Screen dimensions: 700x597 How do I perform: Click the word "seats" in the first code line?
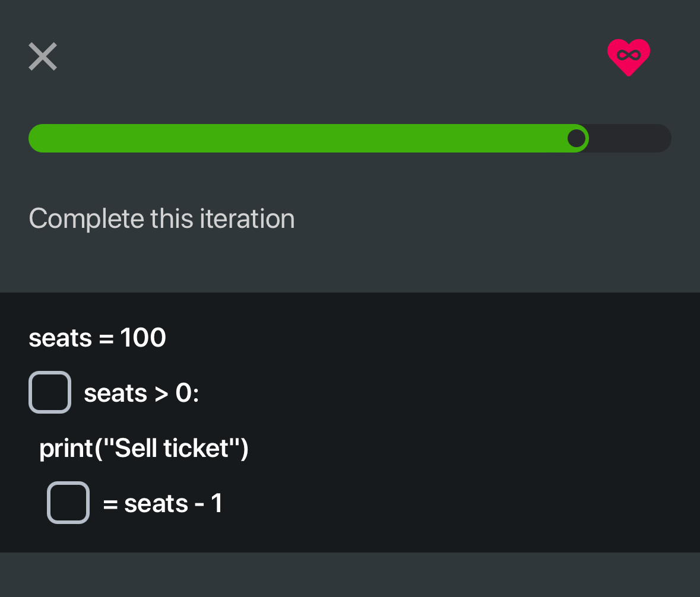61,338
